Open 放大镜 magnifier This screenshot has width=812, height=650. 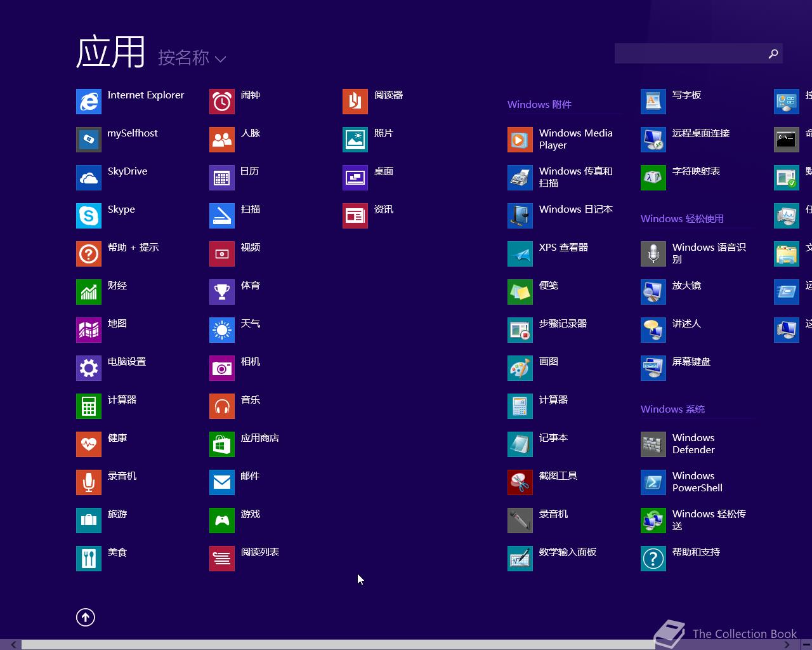[653, 292]
